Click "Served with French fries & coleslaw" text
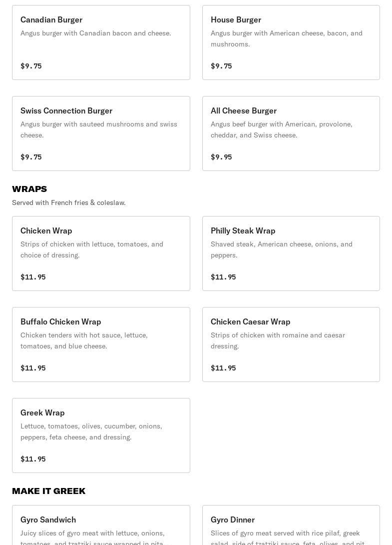The image size is (392, 545). pyautogui.click(x=69, y=202)
